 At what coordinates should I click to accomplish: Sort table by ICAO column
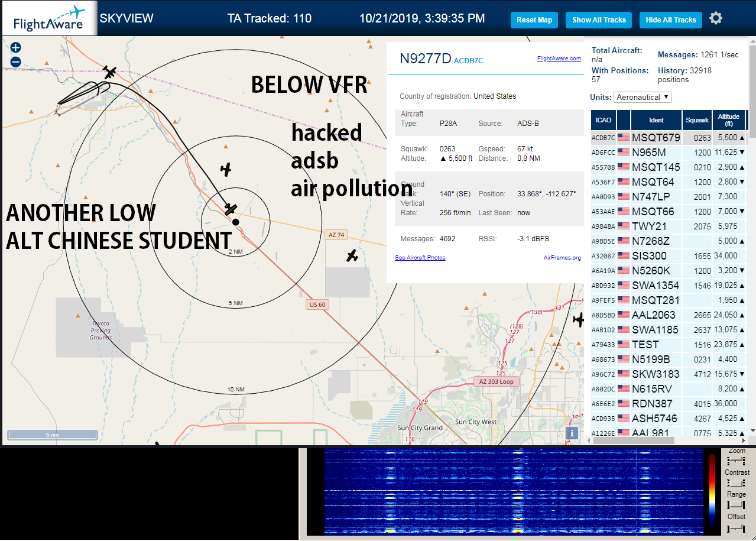[x=603, y=120]
